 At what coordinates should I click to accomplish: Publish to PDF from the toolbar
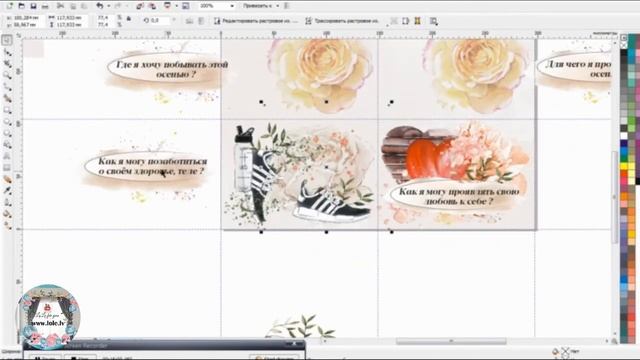coord(167,6)
